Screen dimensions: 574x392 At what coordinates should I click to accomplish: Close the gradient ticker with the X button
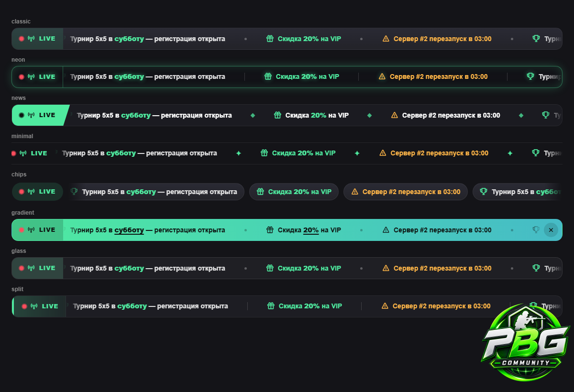click(x=551, y=230)
